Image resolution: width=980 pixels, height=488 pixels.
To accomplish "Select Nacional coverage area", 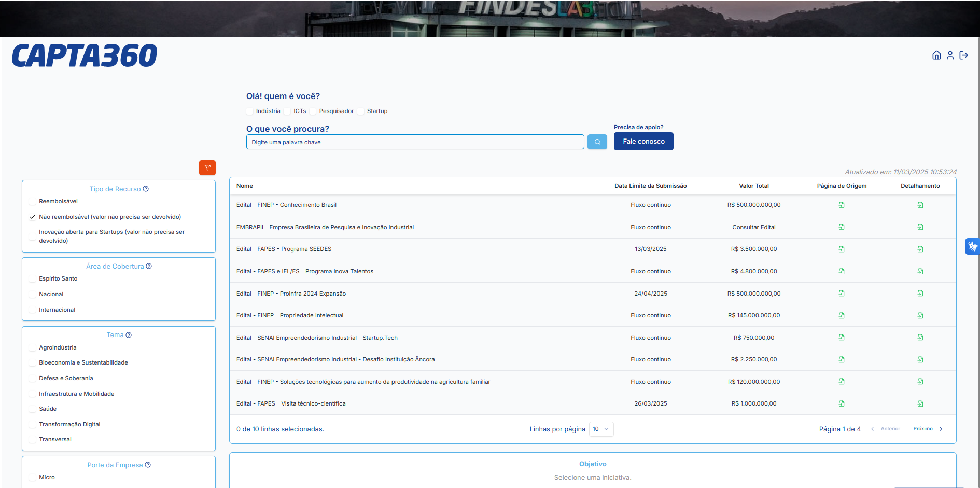I will (x=33, y=294).
